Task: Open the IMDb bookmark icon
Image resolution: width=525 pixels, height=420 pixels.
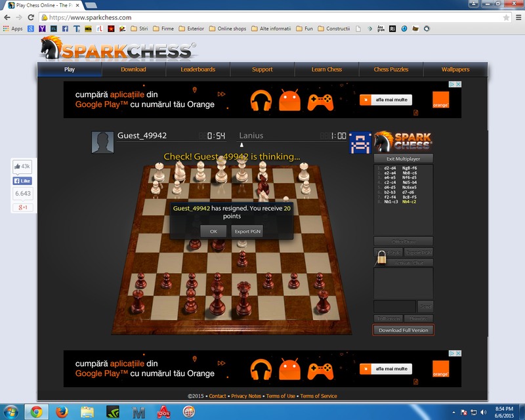Action: (88, 29)
